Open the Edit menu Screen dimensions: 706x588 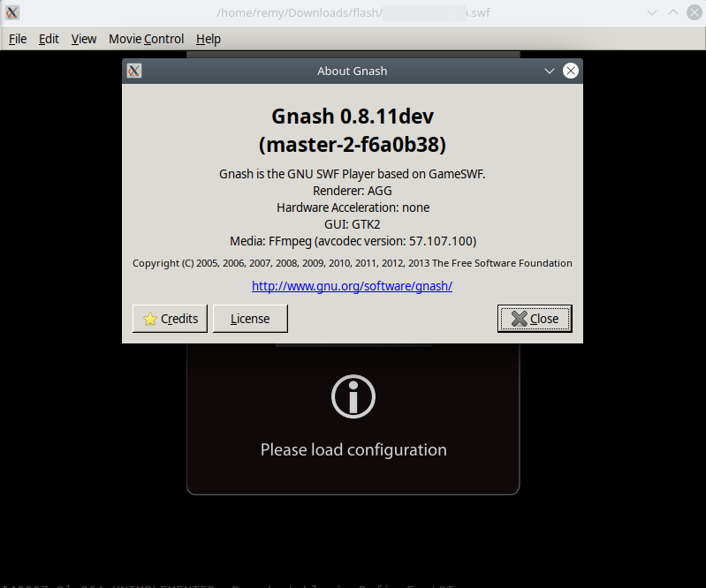click(49, 39)
